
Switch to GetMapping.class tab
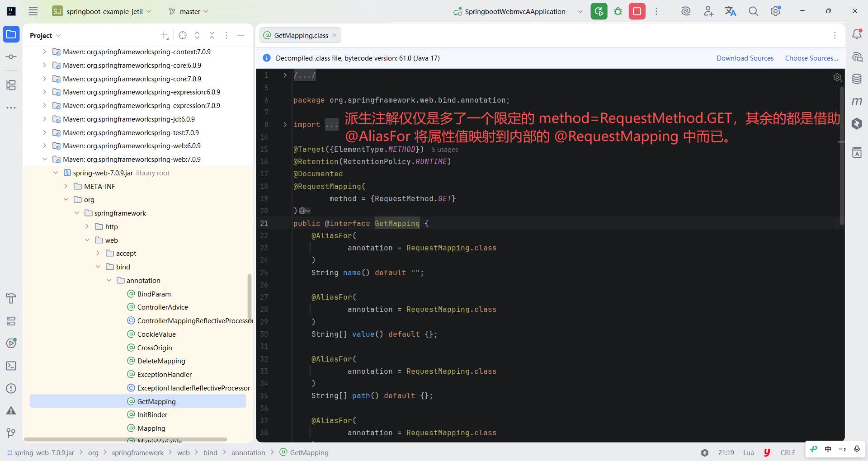coord(301,35)
